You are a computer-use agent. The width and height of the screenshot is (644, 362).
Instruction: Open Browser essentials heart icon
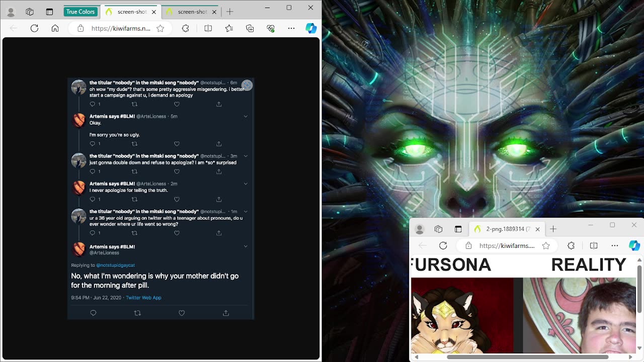pyautogui.click(x=271, y=28)
